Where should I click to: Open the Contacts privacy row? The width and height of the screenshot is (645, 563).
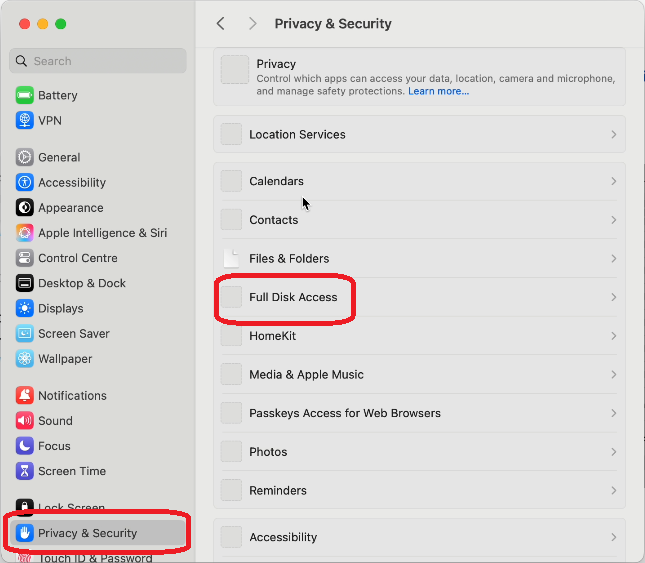pos(419,220)
